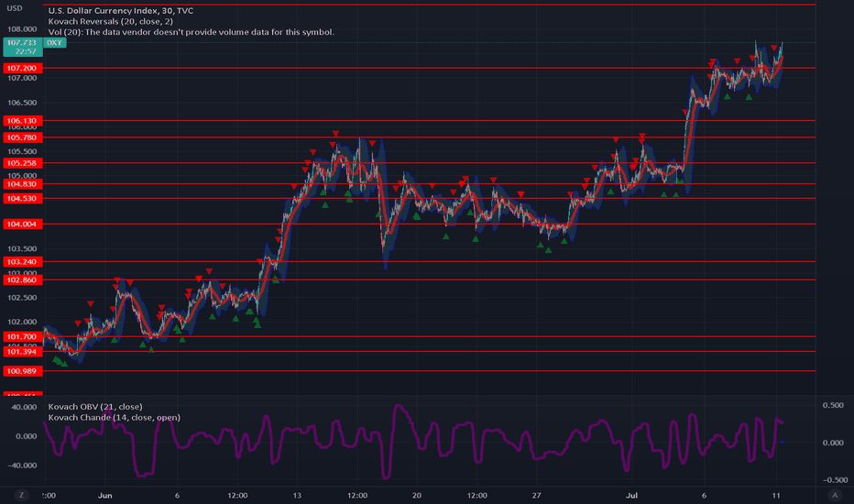This screenshot has width=854, height=504.
Task: Select the 101.394 price level label
Action: [22, 352]
